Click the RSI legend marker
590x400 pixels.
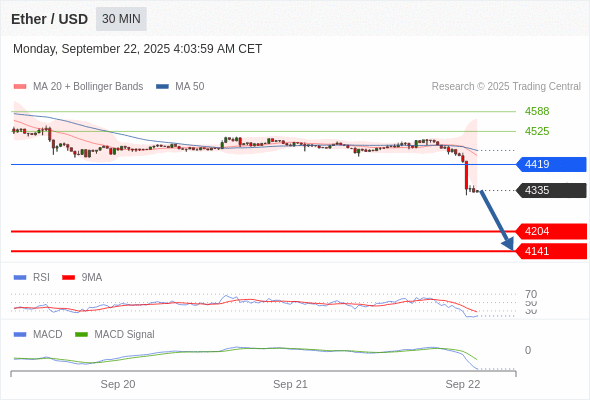pyautogui.click(x=20, y=278)
